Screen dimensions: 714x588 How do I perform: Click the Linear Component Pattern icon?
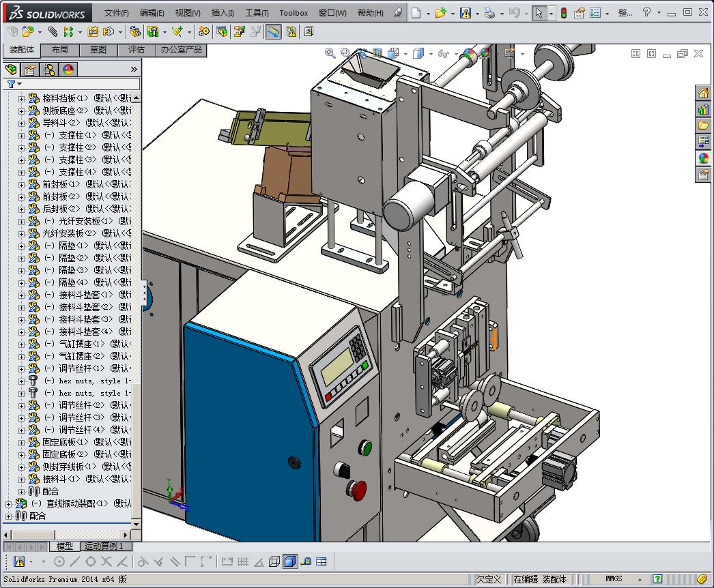point(68,31)
